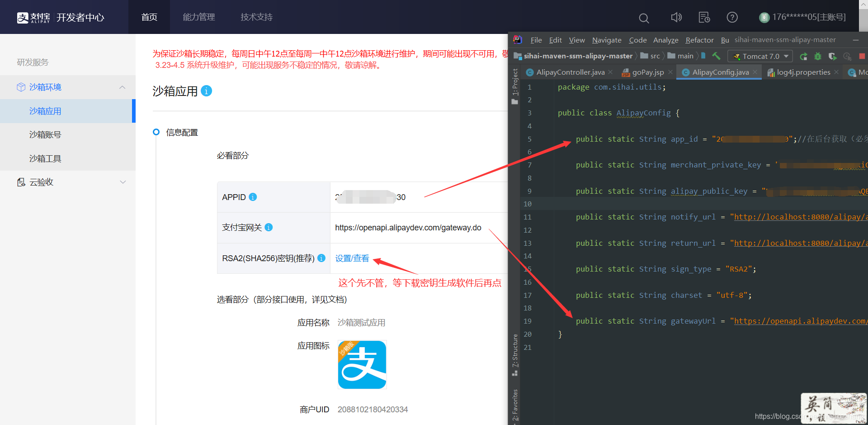Open the Project tool window folder icon
Image resolution: width=868 pixels, height=425 pixels.
click(x=514, y=102)
